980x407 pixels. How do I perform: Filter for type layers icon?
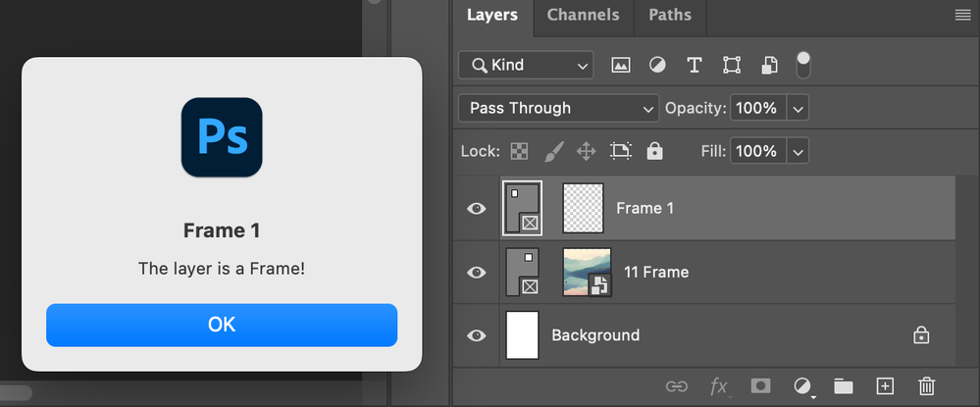coord(695,66)
